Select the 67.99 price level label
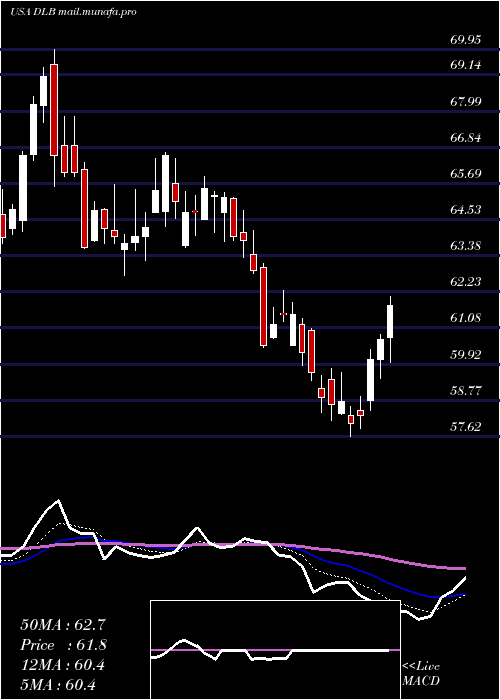Image resolution: width=500 pixels, height=700 pixels. 466,102
